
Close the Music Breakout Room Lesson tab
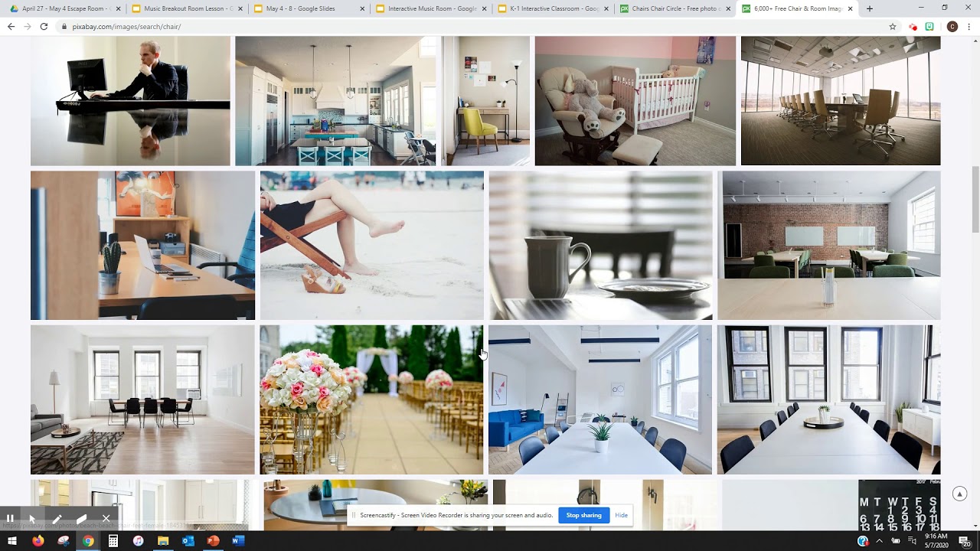[x=240, y=8]
